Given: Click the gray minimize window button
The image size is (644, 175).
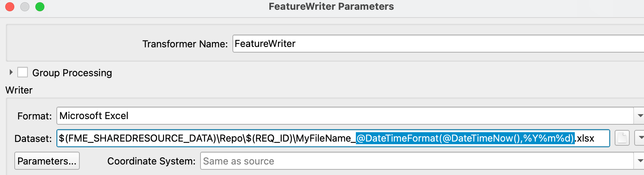Looking at the screenshot, I should (25, 7).
